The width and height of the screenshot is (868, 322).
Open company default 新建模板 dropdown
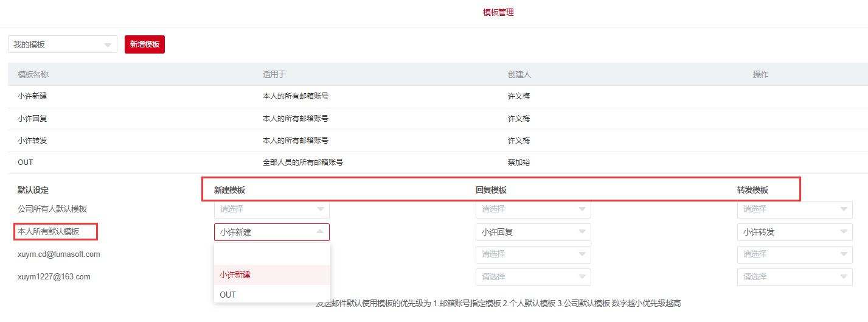271,209
